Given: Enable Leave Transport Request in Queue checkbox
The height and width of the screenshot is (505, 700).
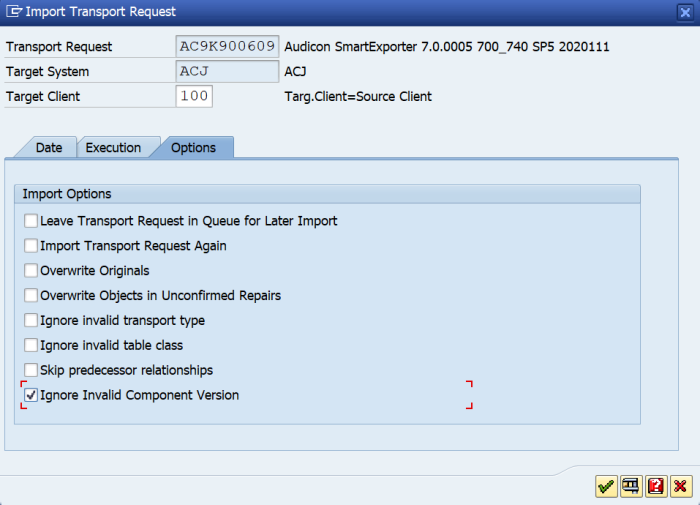Looking at the screenshot, I should pos(31,221).
